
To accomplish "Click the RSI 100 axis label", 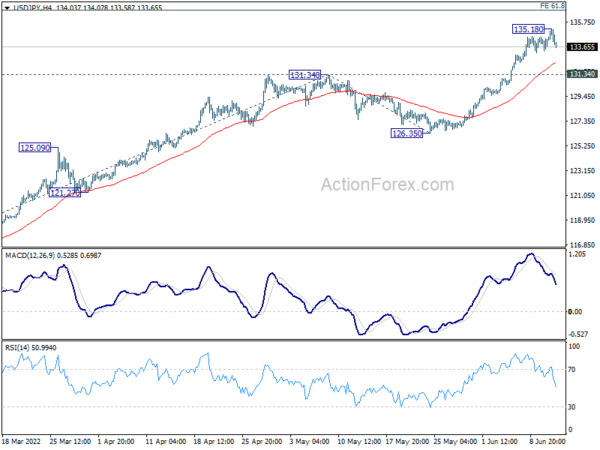I will click(574, 346).
